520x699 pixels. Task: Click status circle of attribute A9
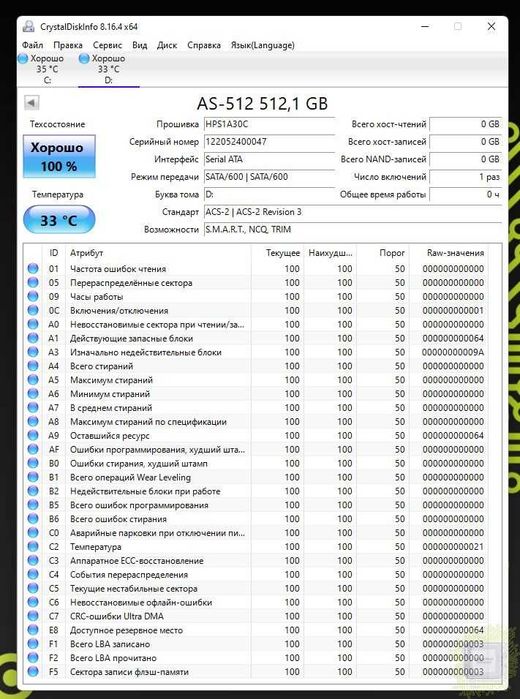point(33,435)
